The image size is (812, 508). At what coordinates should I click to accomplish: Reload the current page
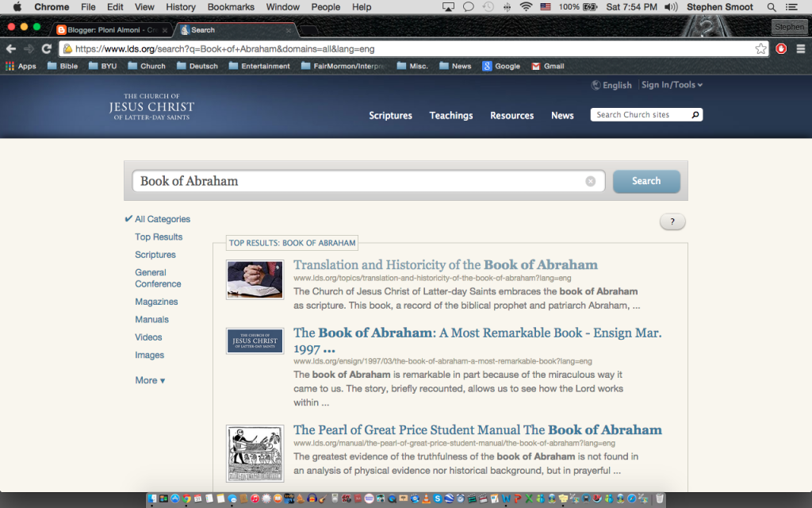pos(47,48)
